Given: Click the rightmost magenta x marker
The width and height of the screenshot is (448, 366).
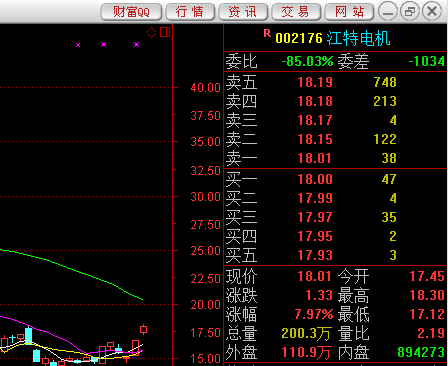Looking at the screenshot, I should (x=136, y=45).
